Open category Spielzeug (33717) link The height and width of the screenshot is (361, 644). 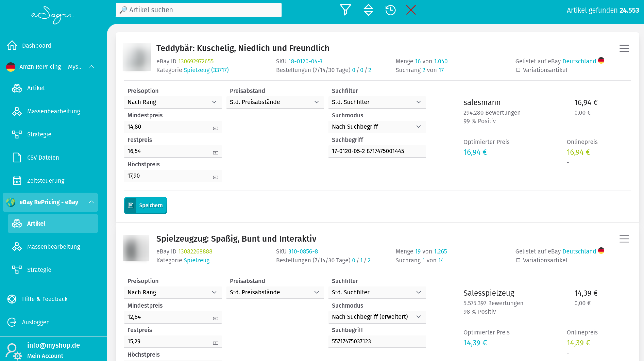pos(206,70)
